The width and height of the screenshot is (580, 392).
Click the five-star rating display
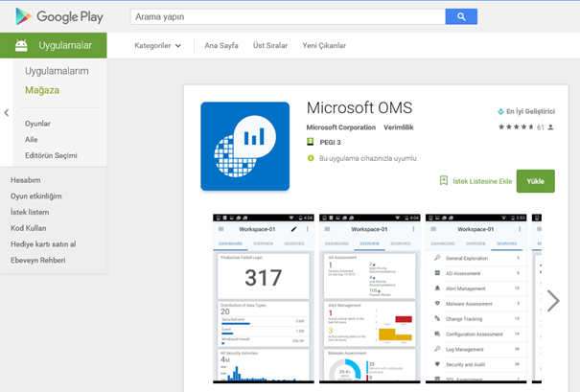click(x=516, y=127)
